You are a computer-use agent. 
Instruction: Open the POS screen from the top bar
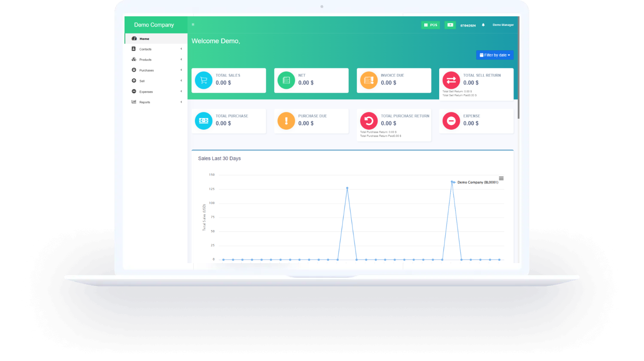pyautogui.click(x=430, y=25)
